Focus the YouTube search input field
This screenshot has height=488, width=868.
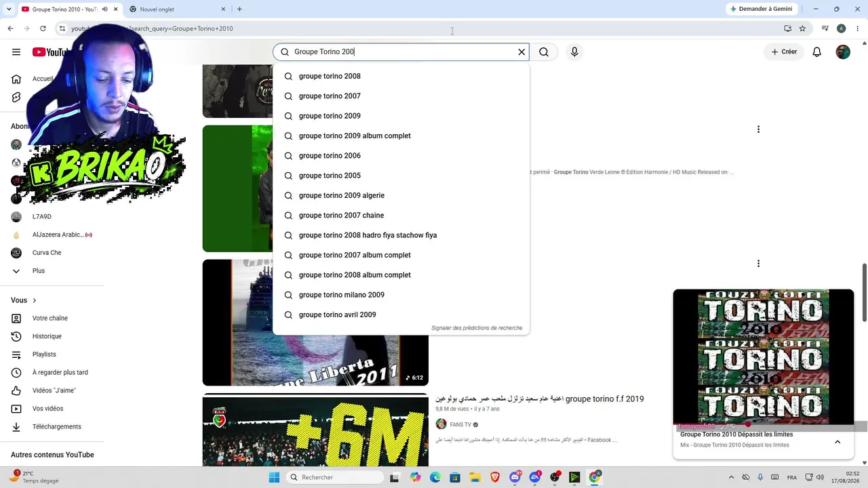[403, 52]
